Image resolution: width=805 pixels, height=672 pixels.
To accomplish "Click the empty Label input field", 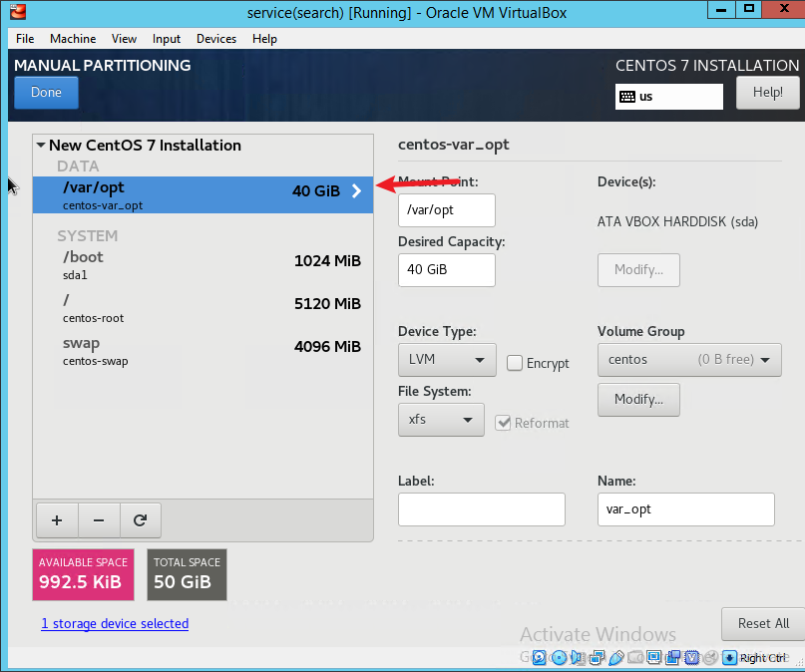I will tap(482, 509).
